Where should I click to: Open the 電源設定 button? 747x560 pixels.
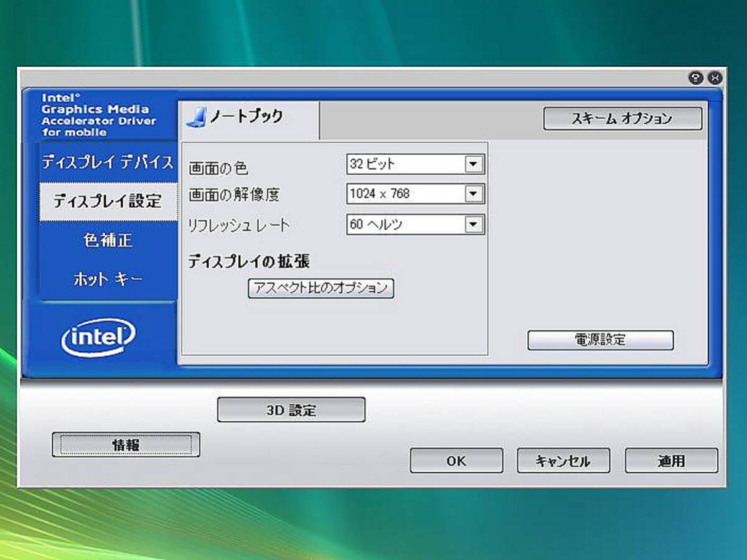click(x=601, y=340)
